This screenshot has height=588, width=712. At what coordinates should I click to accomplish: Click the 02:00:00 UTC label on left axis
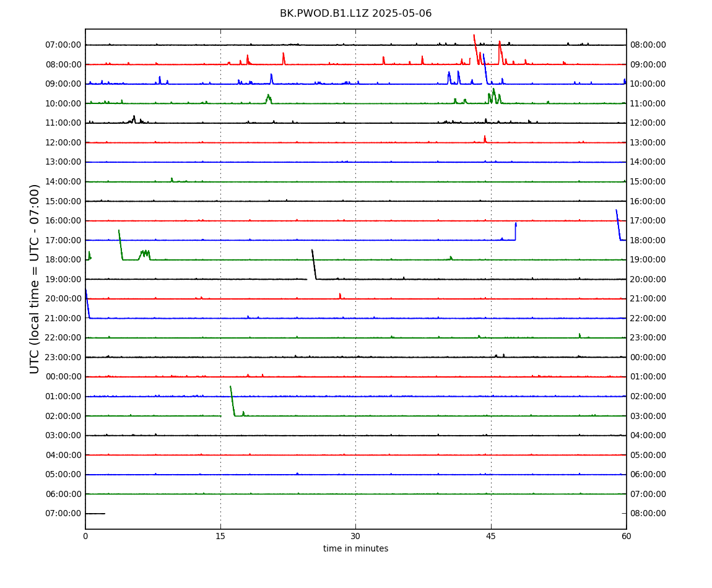coord(63,416)
